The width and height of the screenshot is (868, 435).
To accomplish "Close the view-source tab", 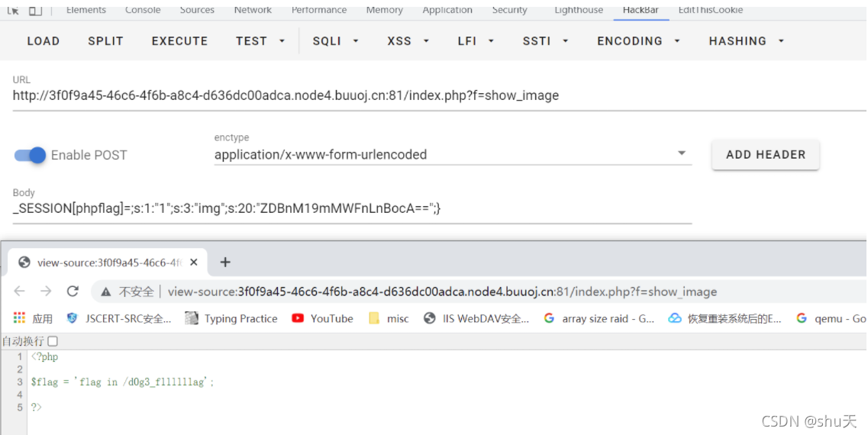I will click(194, 263).
